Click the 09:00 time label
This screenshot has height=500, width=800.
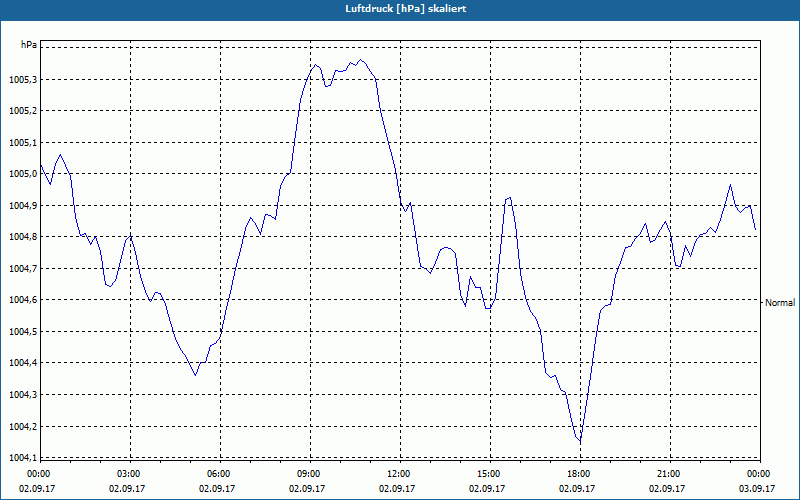pyautogui.click(x=310, y=474)
